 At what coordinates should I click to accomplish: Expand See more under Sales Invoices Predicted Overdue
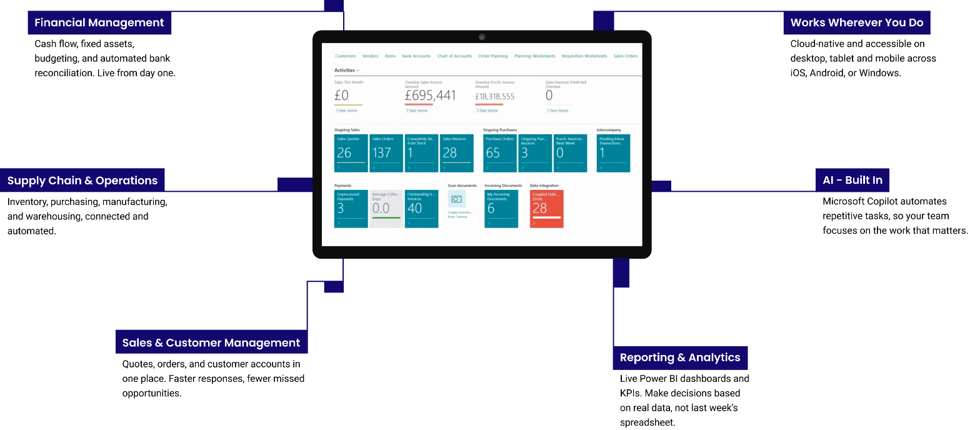coord(557,111)
